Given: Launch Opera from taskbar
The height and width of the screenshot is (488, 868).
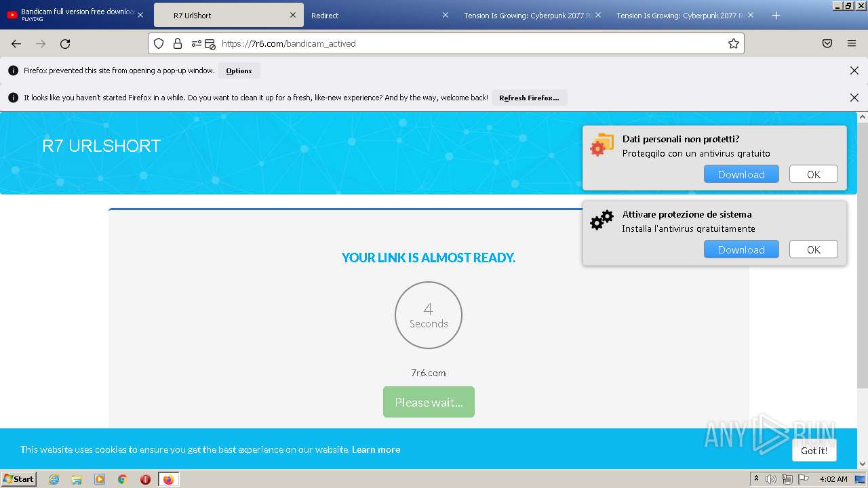Looking at the screenshot, I should (x=145, y=479).
